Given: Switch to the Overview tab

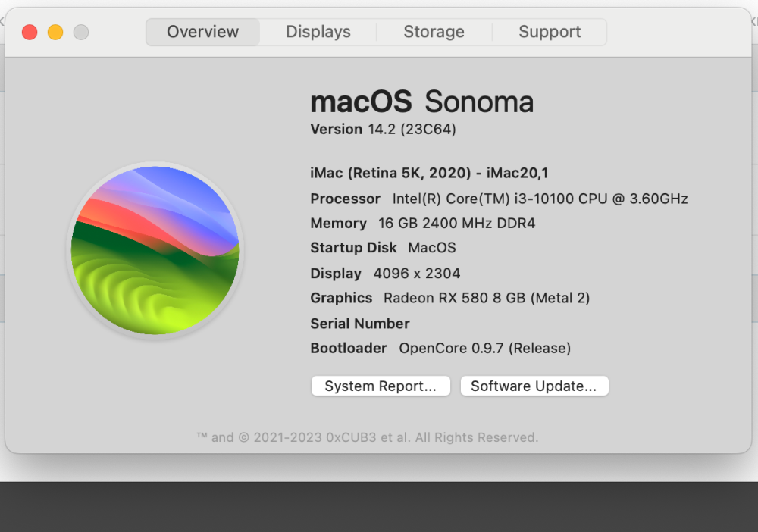Looking at the screenshot, I should click(x=202, y=32).
